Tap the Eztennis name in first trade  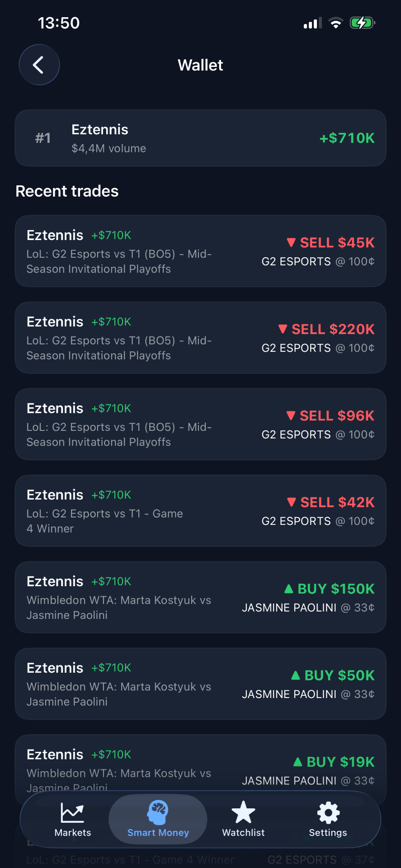(55, 235)
